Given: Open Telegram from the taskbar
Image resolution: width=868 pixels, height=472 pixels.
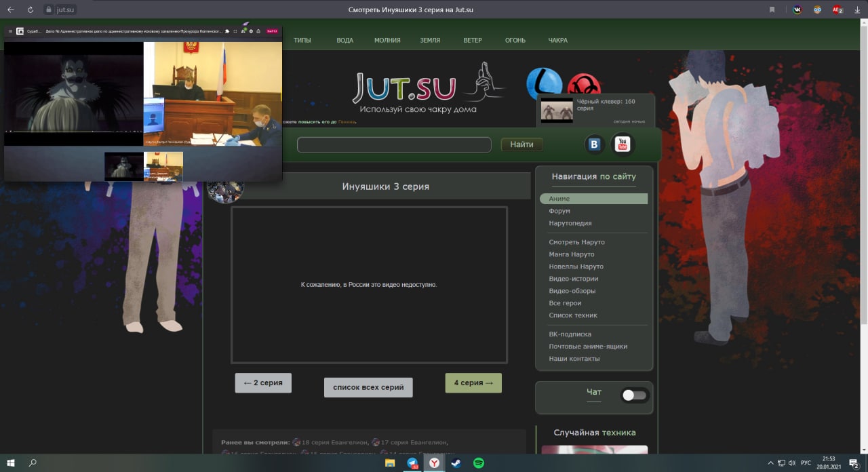Looking at the screenshot, I should [x=412, y=463].
